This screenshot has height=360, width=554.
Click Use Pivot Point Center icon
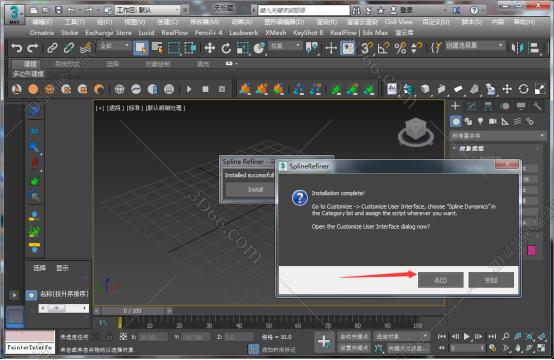(x=312, y=48)
